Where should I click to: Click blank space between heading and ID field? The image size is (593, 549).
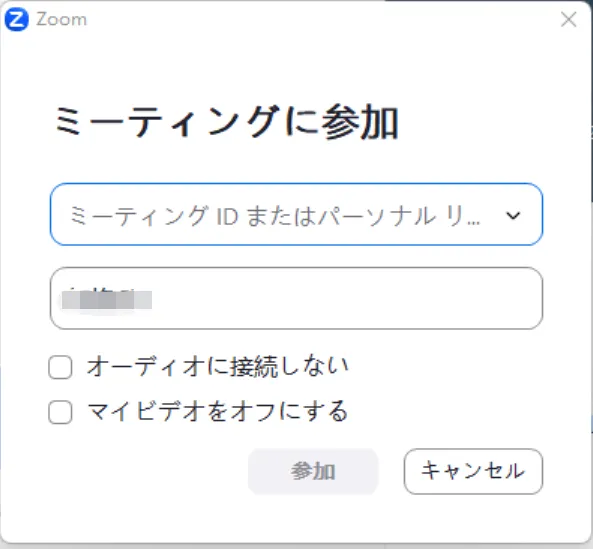pos(296,163)
